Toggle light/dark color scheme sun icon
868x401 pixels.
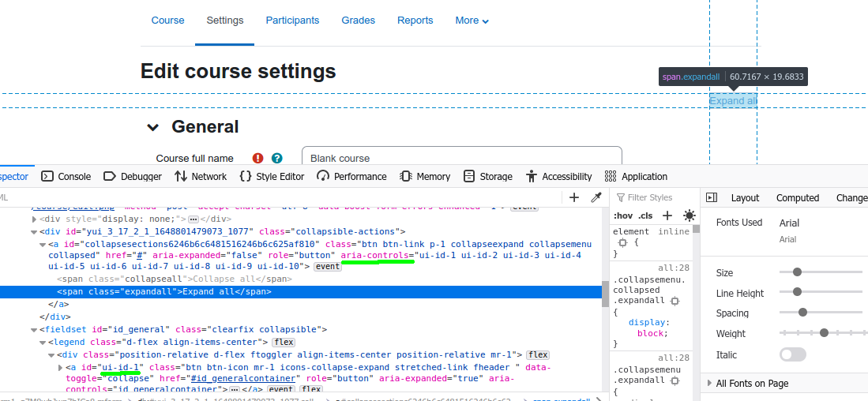coord(690,215)
